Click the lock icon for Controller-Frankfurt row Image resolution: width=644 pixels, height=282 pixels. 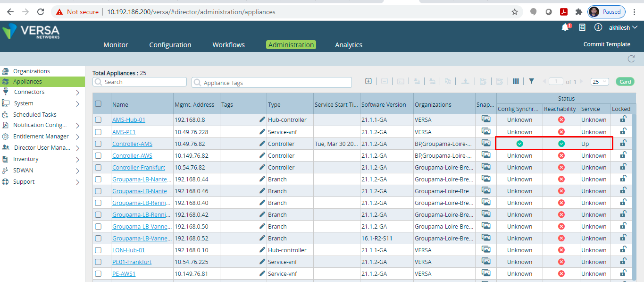point(623,166)
